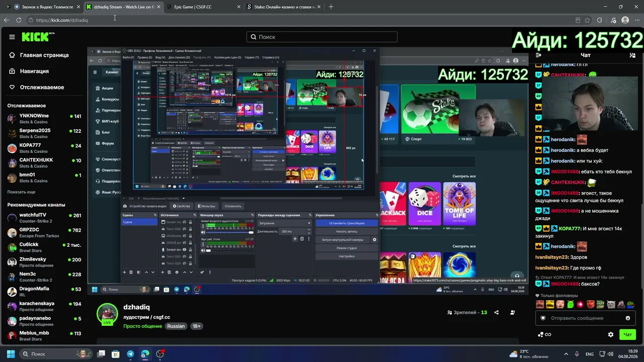
Task: Adjust Захват входного аудиопотока volume slider
Action: pos(230,232)
